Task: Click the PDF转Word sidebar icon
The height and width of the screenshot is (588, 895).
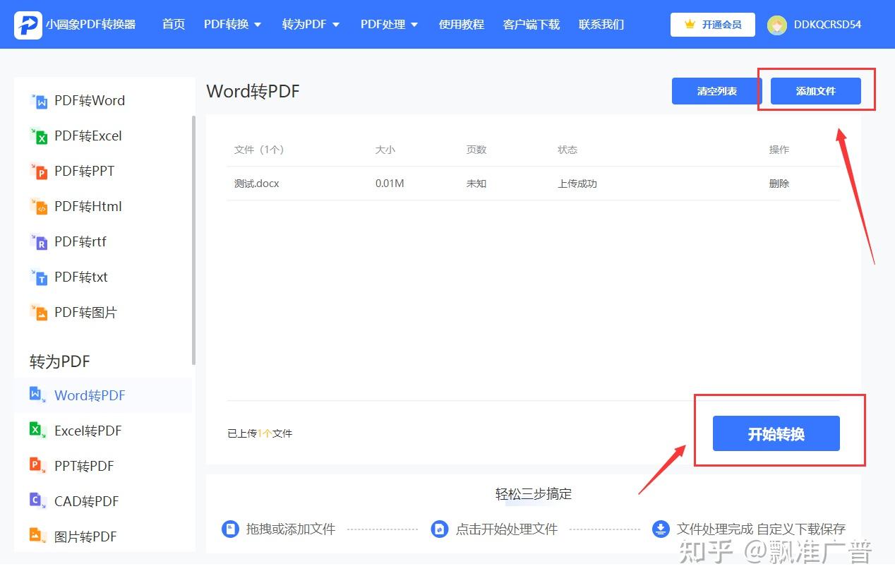Action: click(39, 101)
